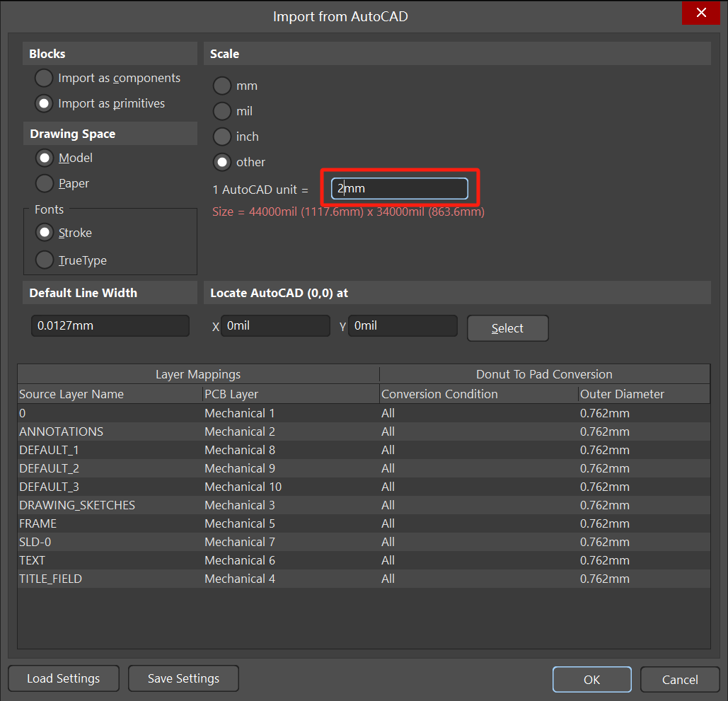Close the Import from AutoCAD window
Screen dimensions: 728x701
pyautogui.click(x=701, y=13)
